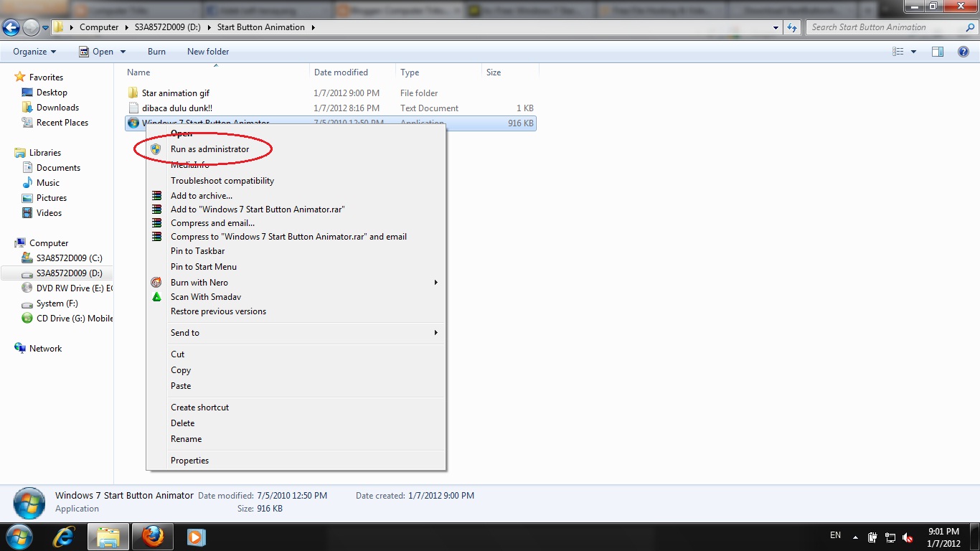This screenshot has height=551, width=980.
Task: Click the New folder button
Action: [x=208, y=52]
